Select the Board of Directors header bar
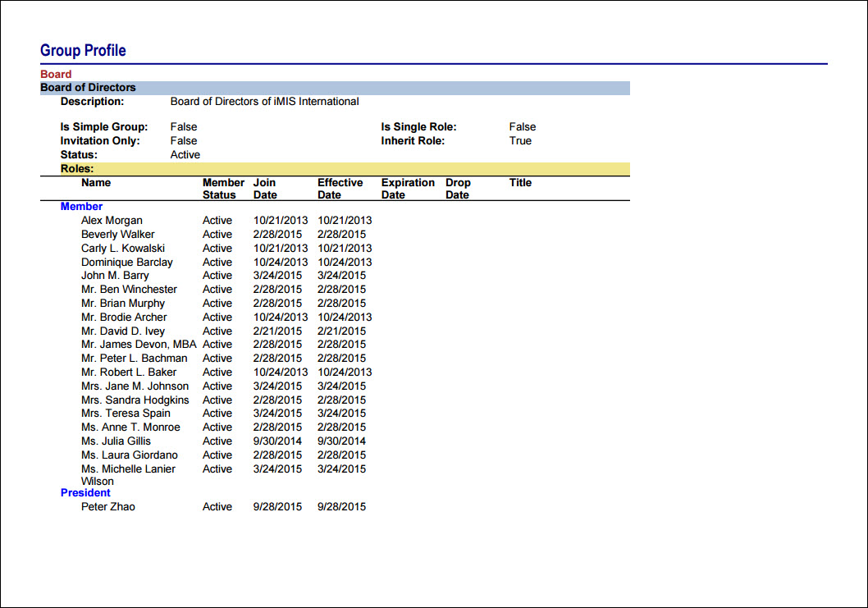This screenshot has height=608, width=868. coord(335,88)
